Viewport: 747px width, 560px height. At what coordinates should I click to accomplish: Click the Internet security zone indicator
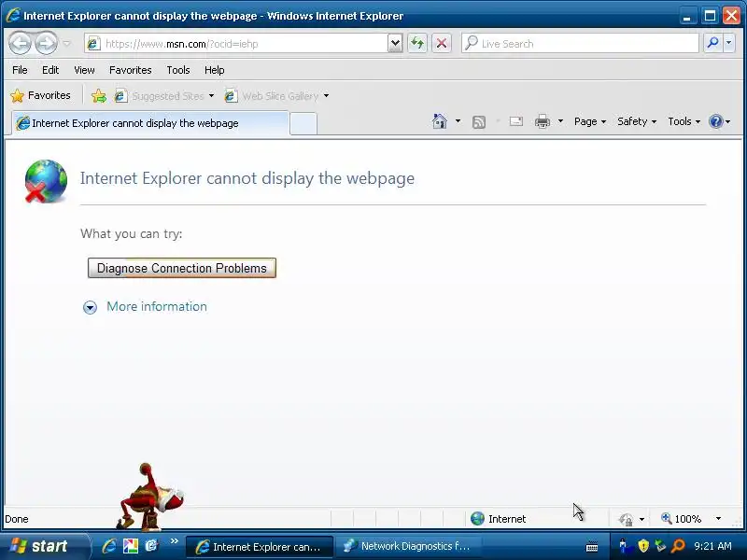coord(499,519)
